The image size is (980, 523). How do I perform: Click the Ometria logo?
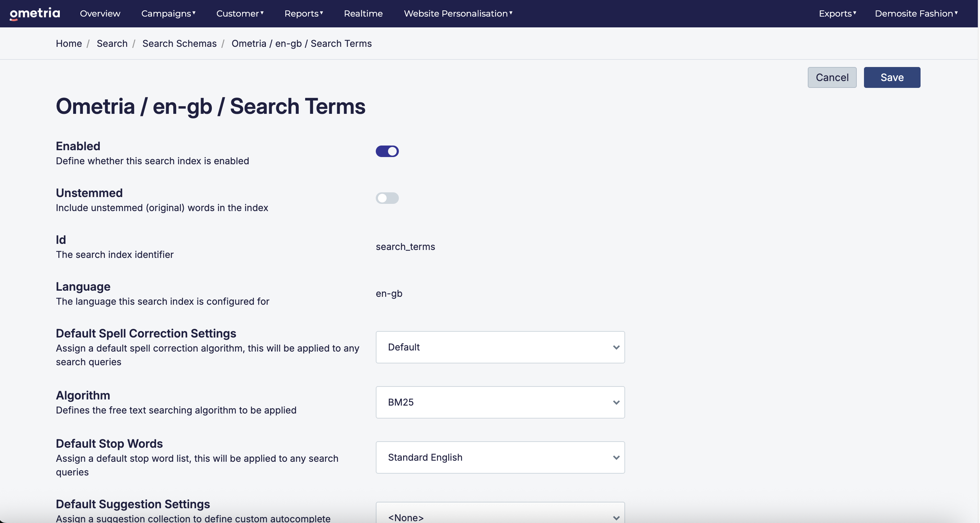[x=35, y=14]
